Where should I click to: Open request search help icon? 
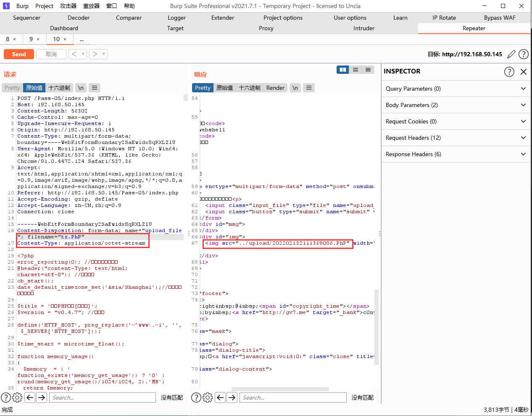[x=6, y=398]
